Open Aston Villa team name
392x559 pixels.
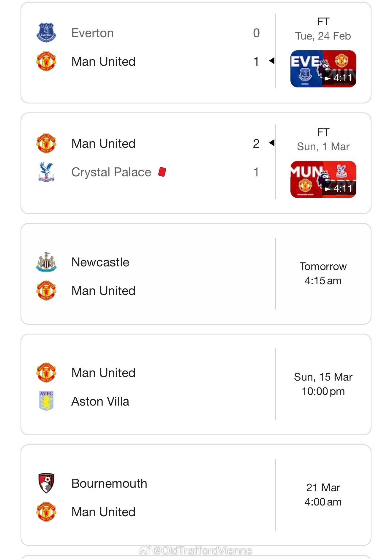pos(100,401)
